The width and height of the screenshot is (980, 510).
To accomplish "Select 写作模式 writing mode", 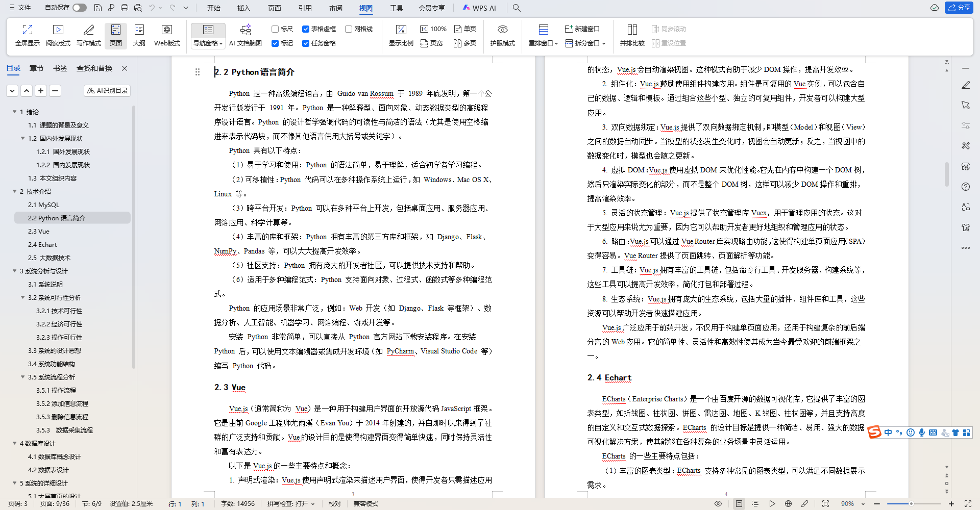I will [89, 36].
